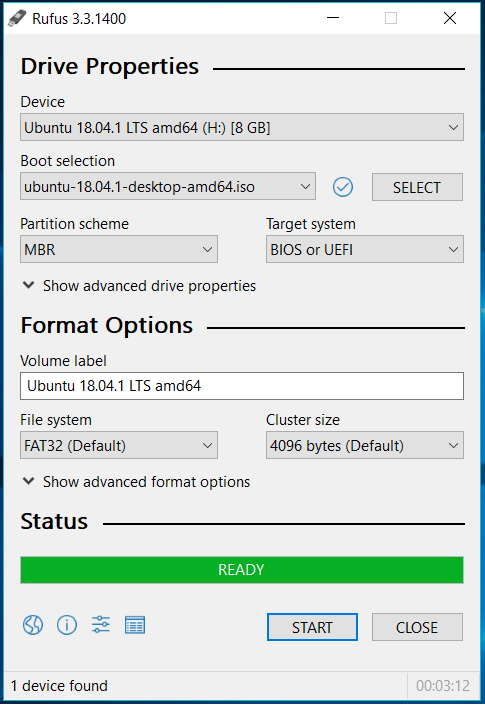Open the Boot selection dropdown
The image size is (485, 706).
168,186
